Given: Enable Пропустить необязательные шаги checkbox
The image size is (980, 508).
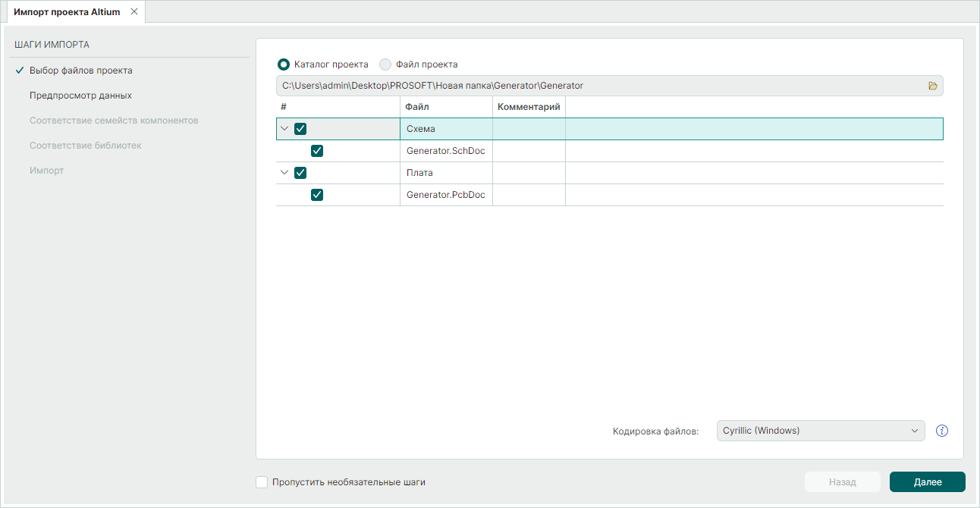Looking at the screenshot, I should (262, 482).
